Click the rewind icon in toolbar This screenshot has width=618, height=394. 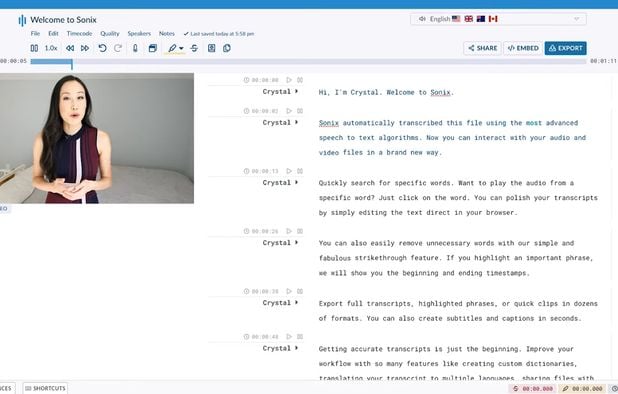70,48
